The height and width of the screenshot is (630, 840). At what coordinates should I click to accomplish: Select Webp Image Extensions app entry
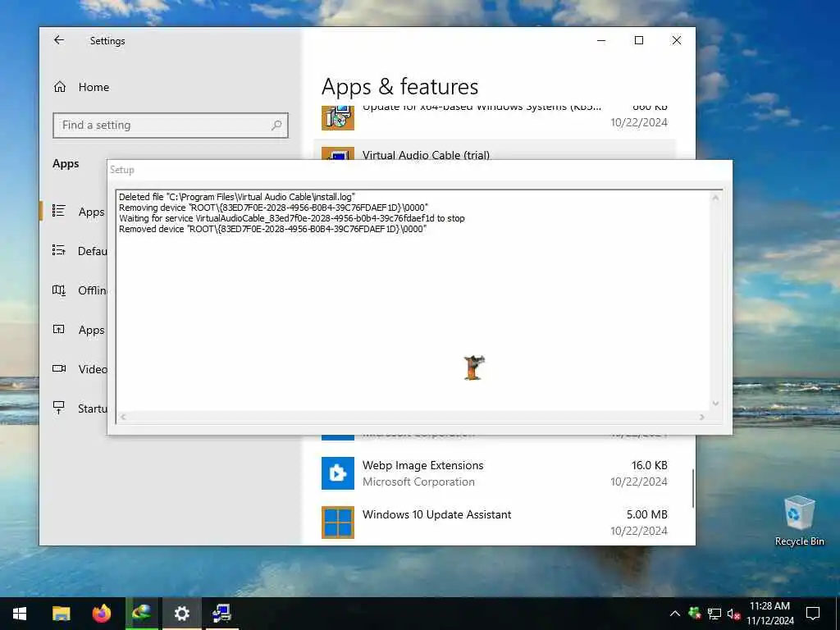(494, 473)
